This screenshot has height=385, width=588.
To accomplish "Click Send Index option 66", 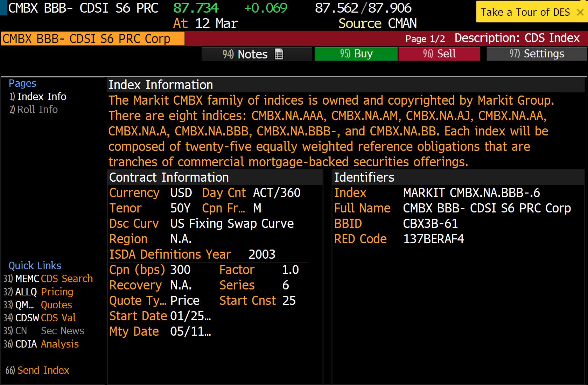I will 37,370.
